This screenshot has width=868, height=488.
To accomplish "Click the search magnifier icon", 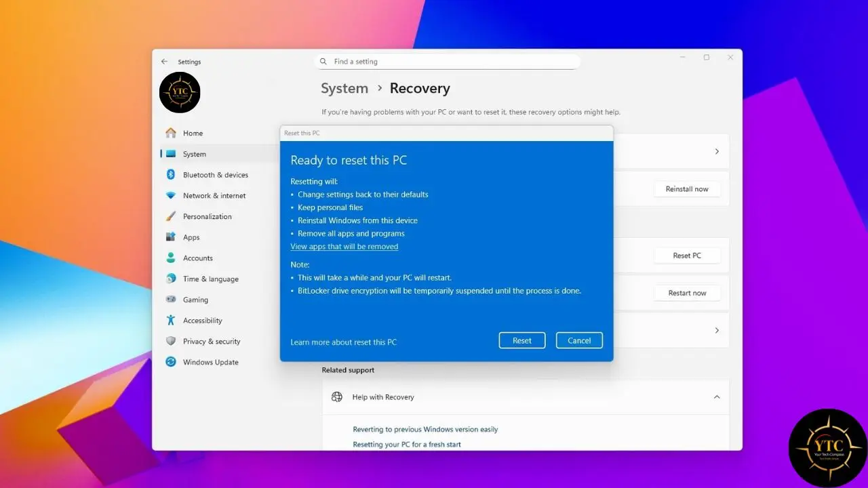I will [323, 62].
